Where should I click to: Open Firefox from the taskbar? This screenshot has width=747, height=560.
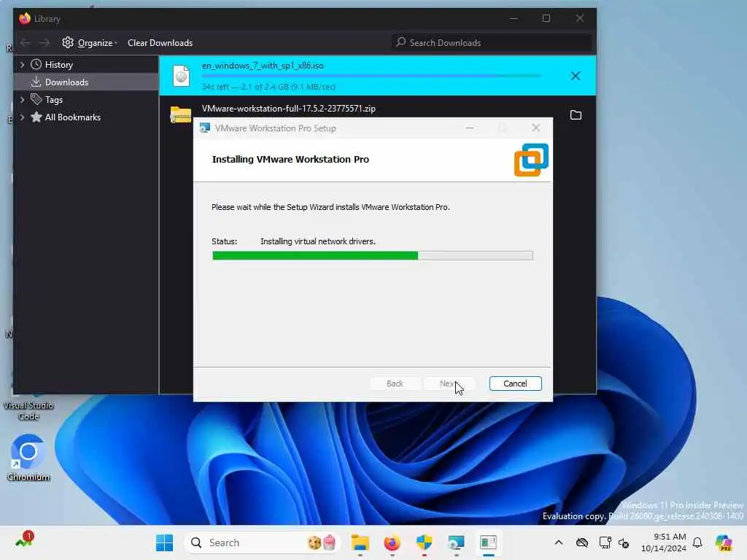pos(392,542)
